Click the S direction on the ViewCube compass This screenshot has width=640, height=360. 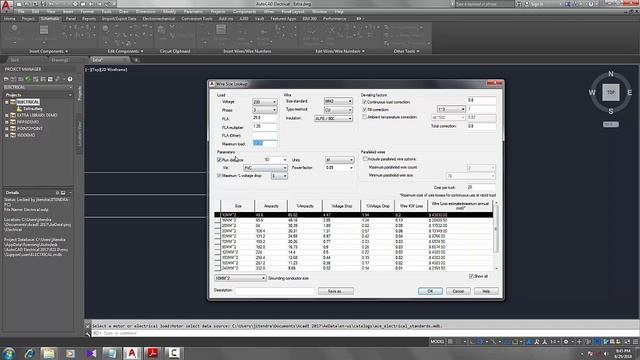tap(611, 111)
